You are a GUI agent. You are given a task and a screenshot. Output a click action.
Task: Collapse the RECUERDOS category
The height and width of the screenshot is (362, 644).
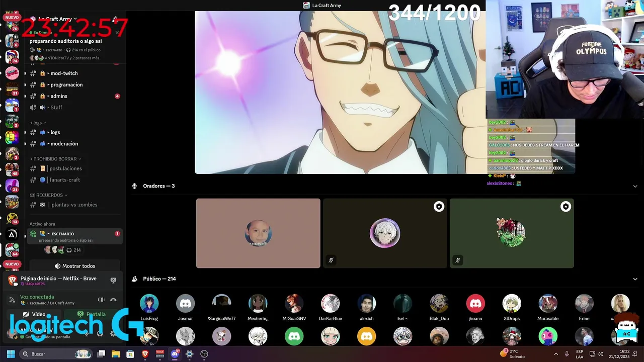pyautogui.click(x=48, y=195)
